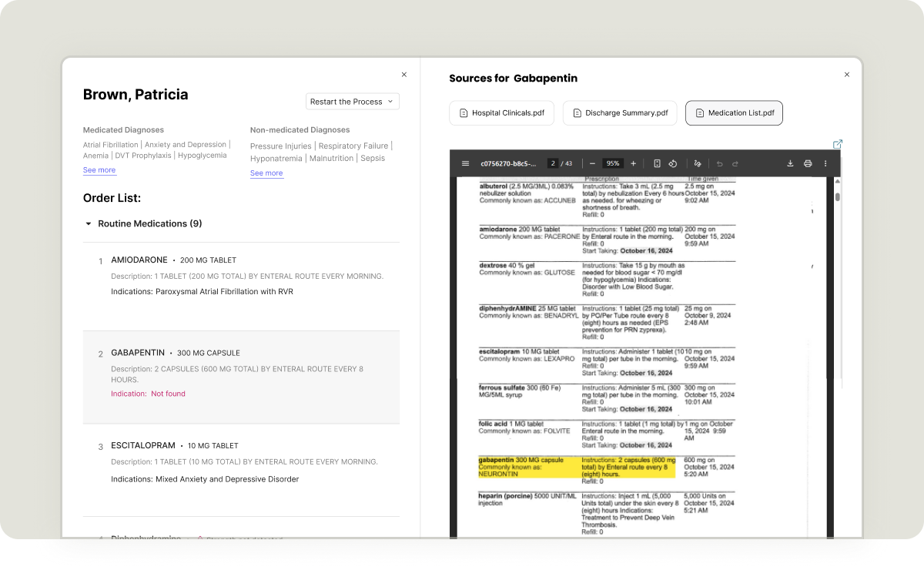Open the source document in a new window

(838, 144)
